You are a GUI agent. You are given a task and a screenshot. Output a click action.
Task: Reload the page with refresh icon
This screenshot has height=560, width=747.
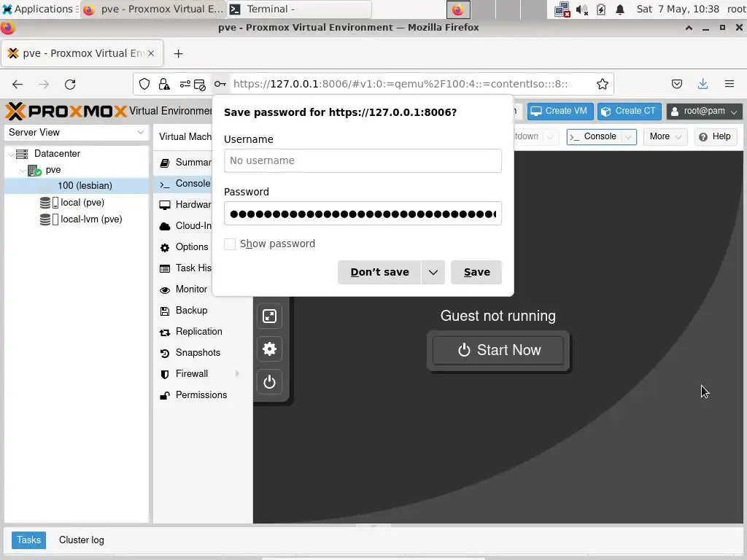point(70,85)
